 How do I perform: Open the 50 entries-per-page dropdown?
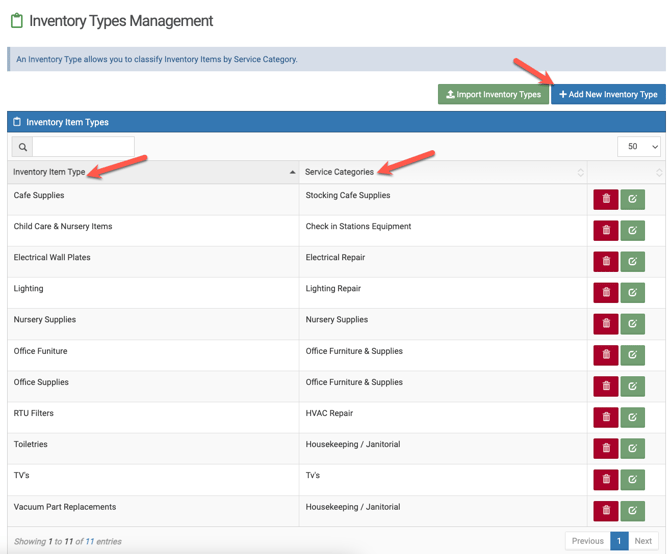[639, 147]
